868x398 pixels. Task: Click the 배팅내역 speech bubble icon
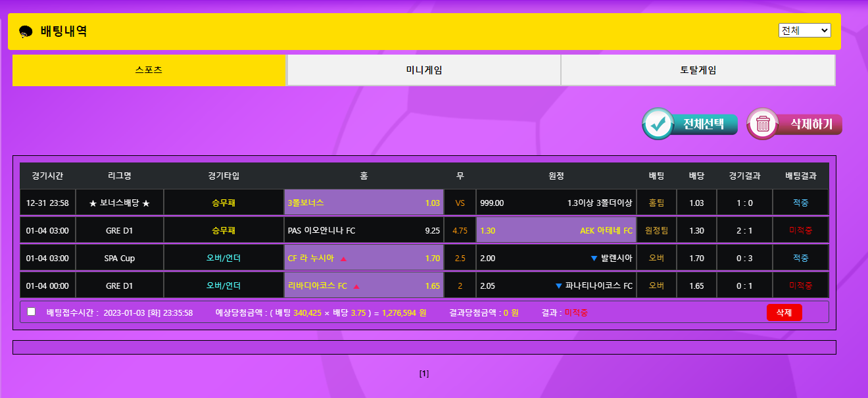(26, 32)
